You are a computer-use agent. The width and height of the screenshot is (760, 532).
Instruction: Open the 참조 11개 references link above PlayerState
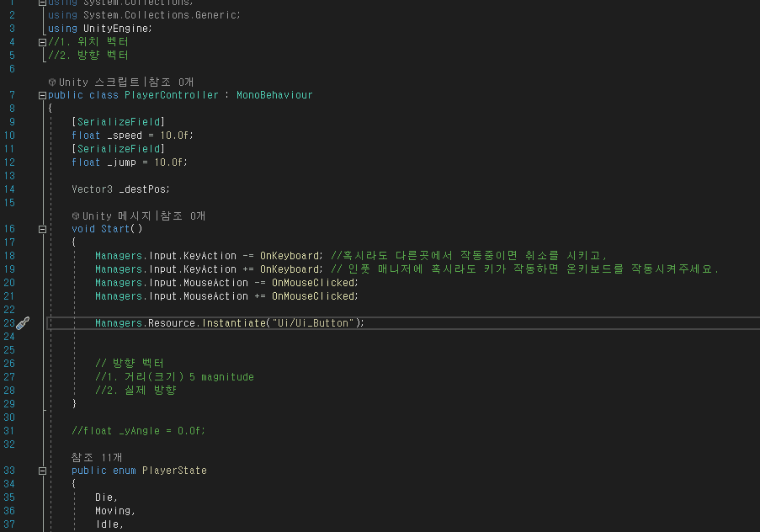pos(97,457)
